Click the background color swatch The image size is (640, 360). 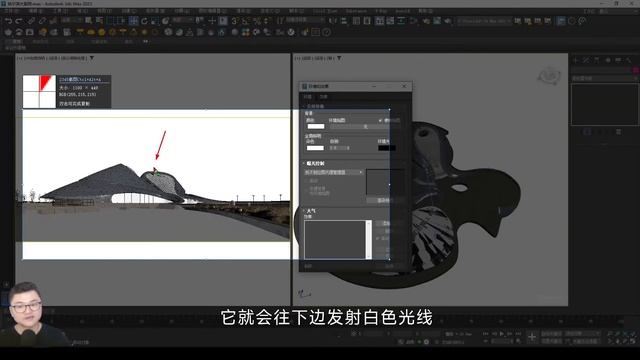click(x=316, y=127)
